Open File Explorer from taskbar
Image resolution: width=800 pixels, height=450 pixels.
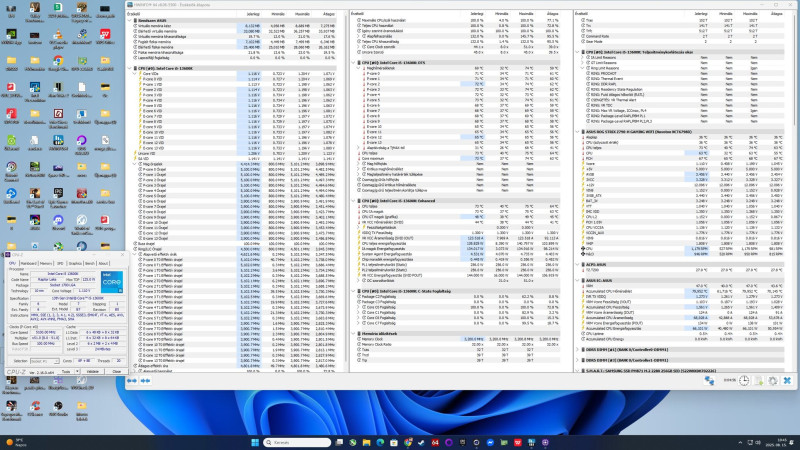(366, 442)
